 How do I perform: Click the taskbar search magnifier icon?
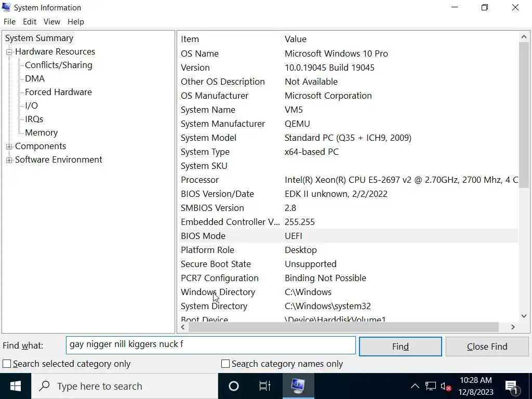click(45, 386)
